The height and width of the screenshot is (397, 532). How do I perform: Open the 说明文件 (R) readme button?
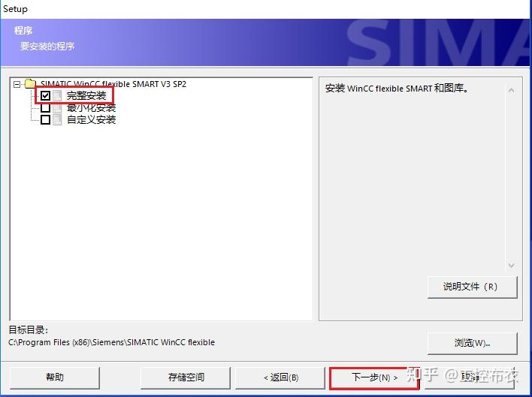pyautogui.click(x=473, y=287)
